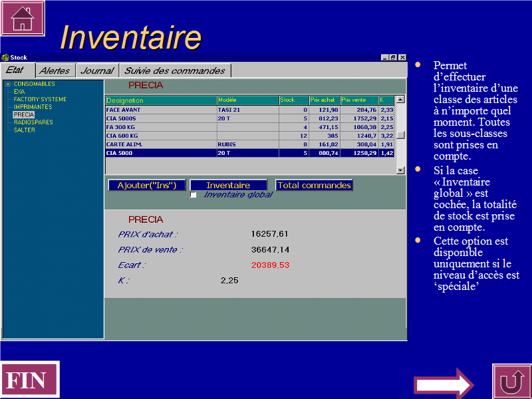The height and width of the screenshot is (399, 532).
Task: Click the 3,22 K value cell
Action: tap(386, 136)
